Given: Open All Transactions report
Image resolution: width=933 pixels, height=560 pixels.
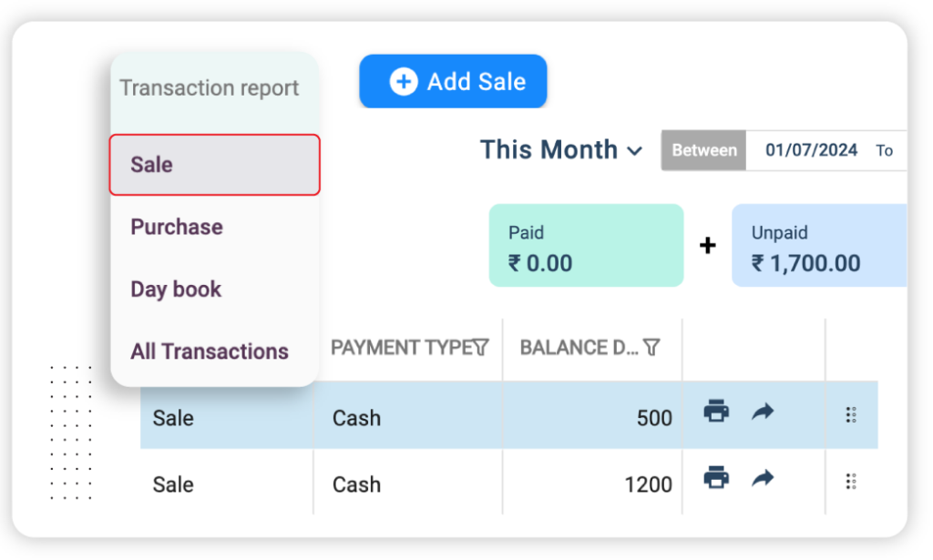Looking at the screenshot, I should [x=210, y=351].
